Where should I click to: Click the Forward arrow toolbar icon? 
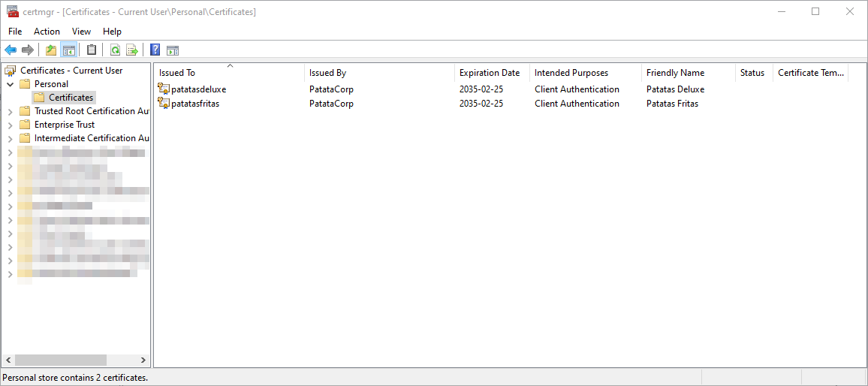click(x=28, y=50)
